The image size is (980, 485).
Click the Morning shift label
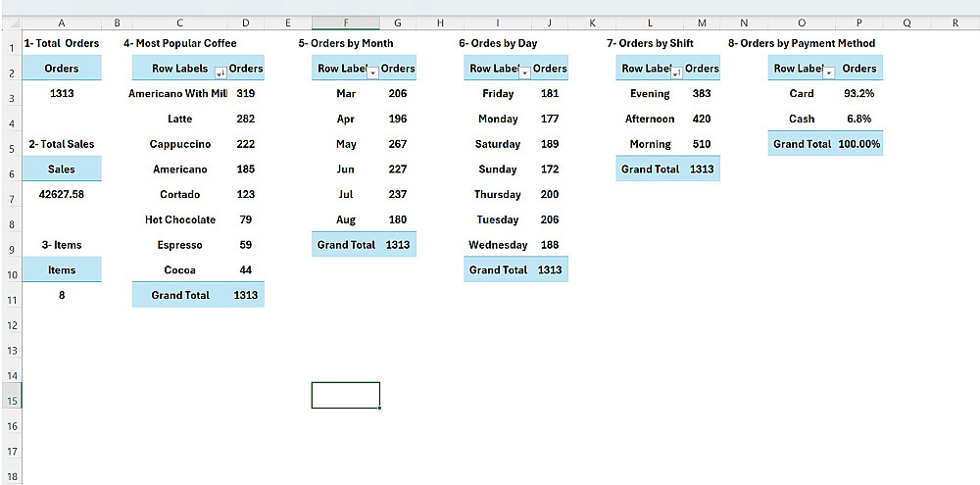point(650,144)
